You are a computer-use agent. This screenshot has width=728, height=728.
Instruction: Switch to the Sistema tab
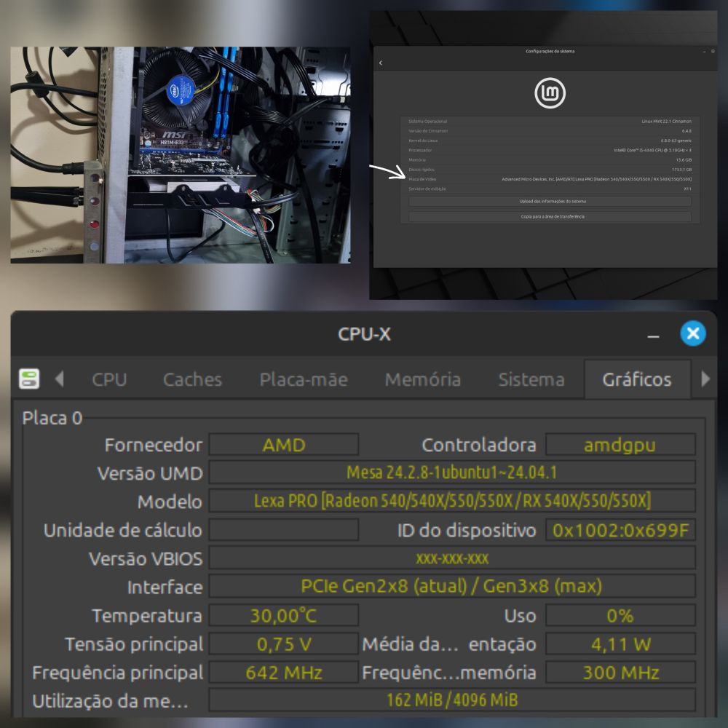pyautogui.click(x=531, y=379)
